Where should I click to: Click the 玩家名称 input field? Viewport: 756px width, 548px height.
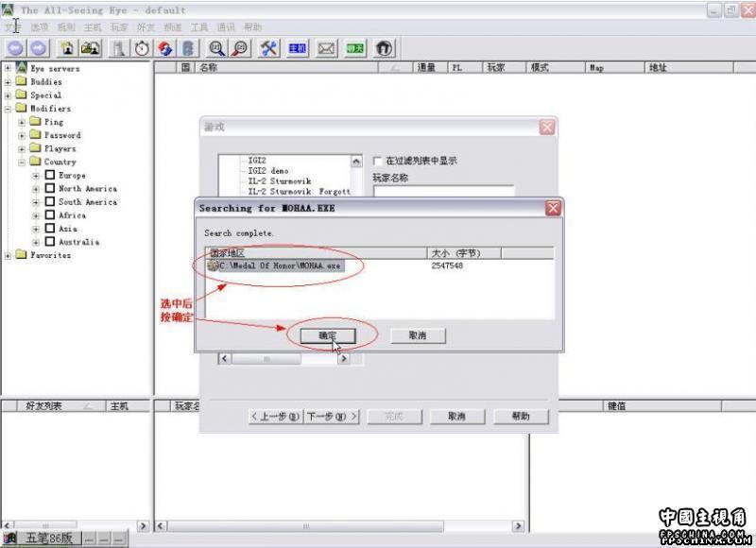click(443, 192)
